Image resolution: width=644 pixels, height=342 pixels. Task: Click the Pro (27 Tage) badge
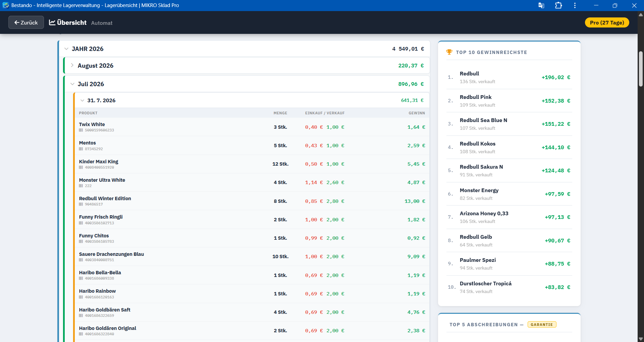pyautogui.click(x=607, y=22)
